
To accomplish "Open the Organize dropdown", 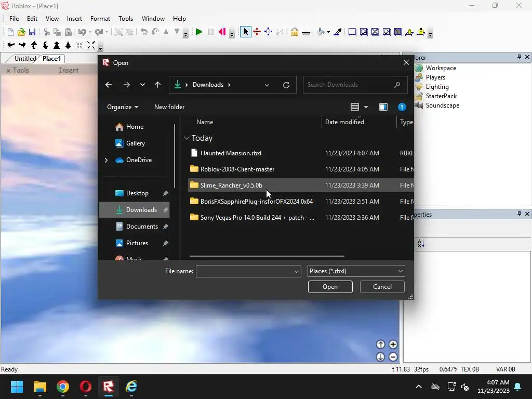I will [x=123, y=107].
